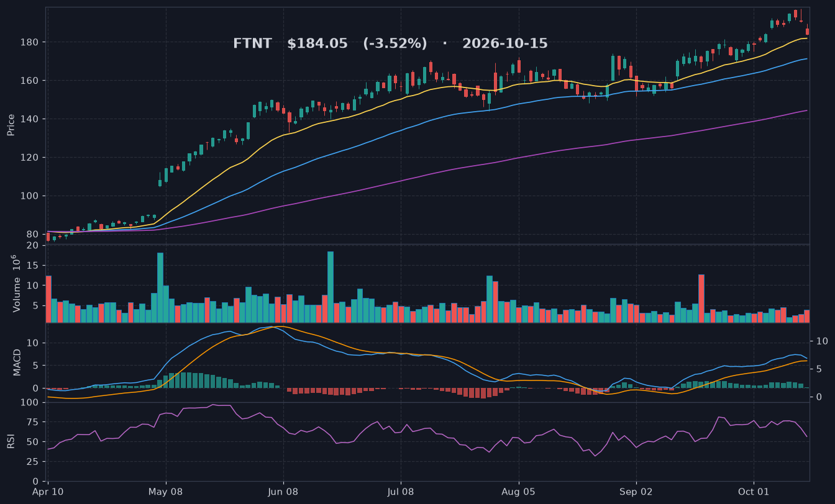
Task: Select the $184.05 price in the title
Action: point(317,44)
